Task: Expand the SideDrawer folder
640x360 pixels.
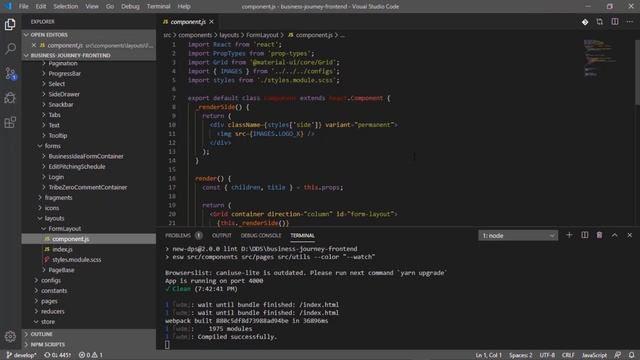Action: coord(64,94)
